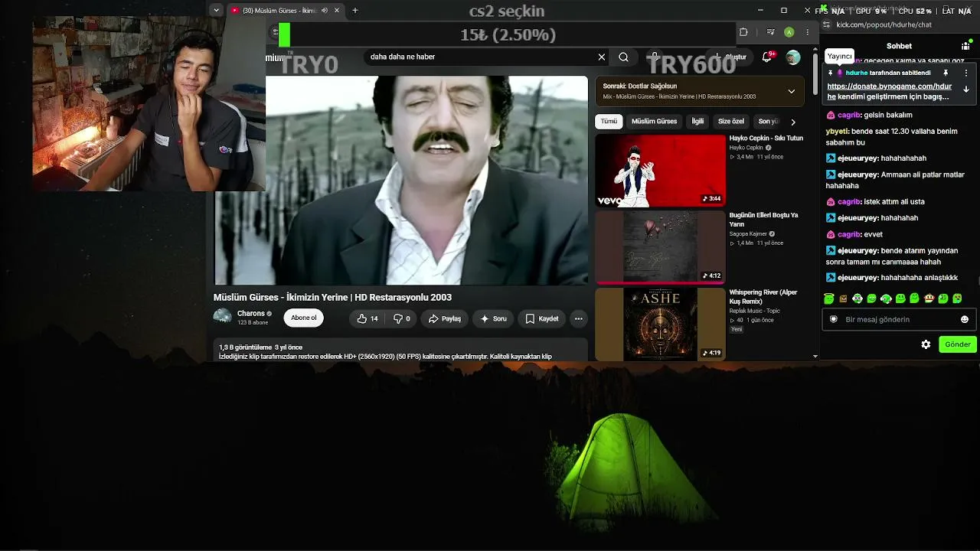Viewport: 980px width, 551px height.
Task: Mute the YouTube tab audio icon
Action: (325, 11)
